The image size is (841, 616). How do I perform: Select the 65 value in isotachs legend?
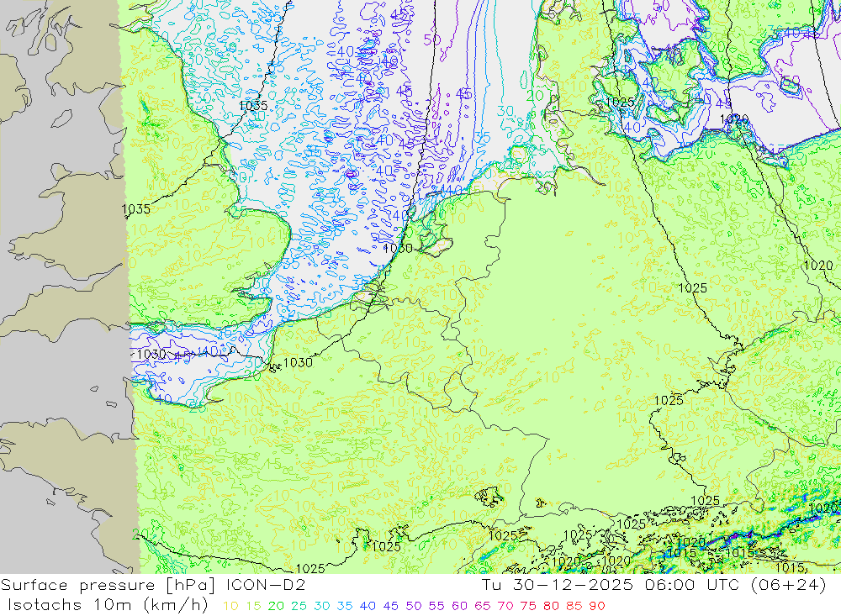(483, 607)
